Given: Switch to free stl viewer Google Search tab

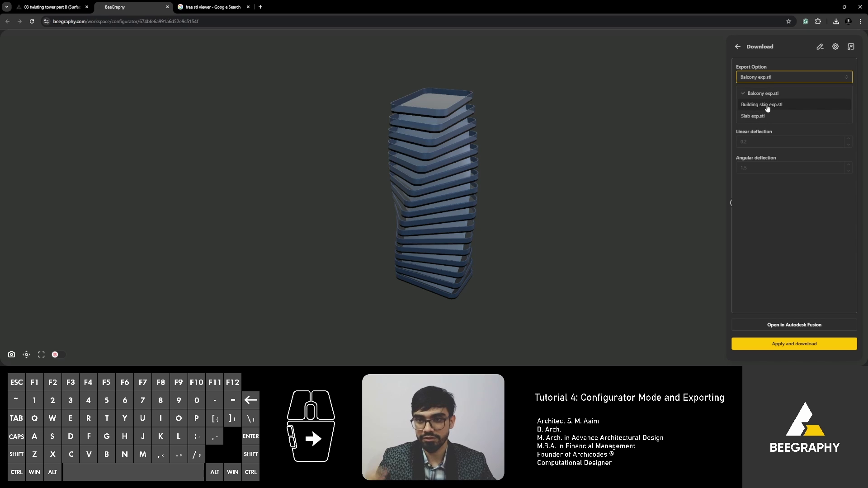Looking at the screenshot, I should [213, 7].
